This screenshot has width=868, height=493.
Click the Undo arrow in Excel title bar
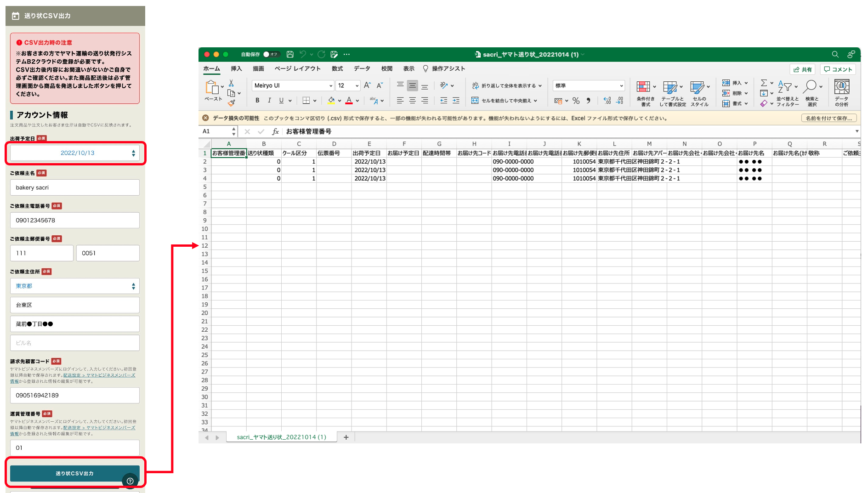pos(303,54)
